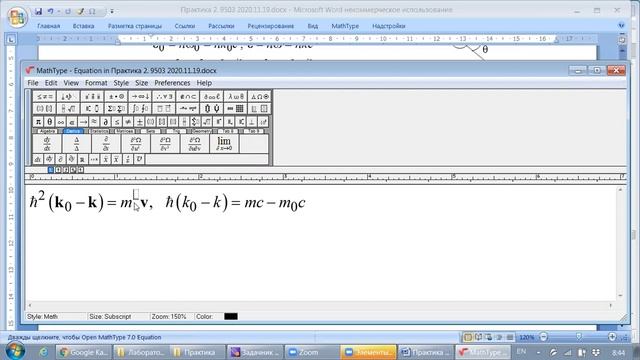Image resolution: width=640 pixels, height=360 pixels.
Task: Insert the pi symbol from small bar
Action: click(x=38, y=122)
